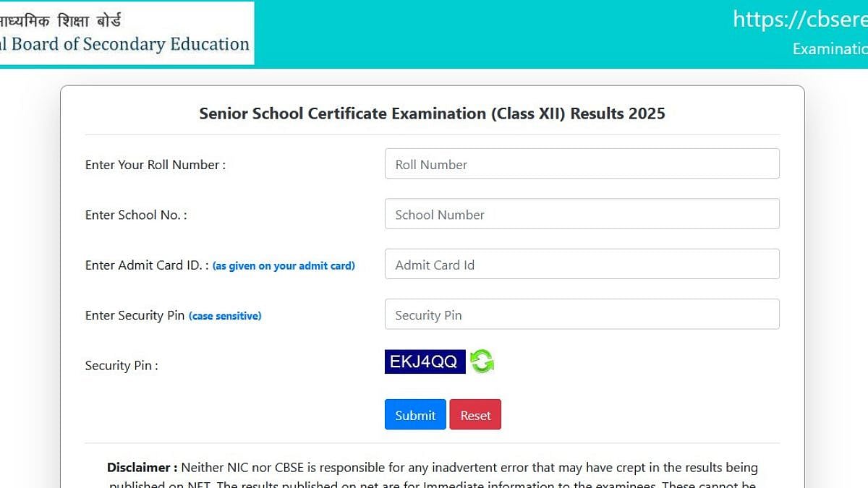
Task: Focus the School Number text box
Action: (582, 214)
